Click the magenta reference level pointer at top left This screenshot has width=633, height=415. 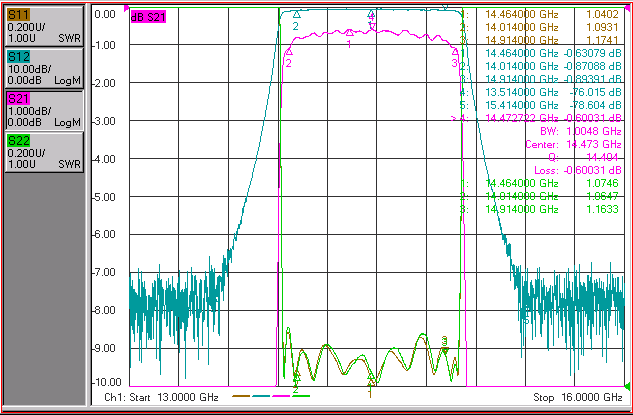pos(126,8)
